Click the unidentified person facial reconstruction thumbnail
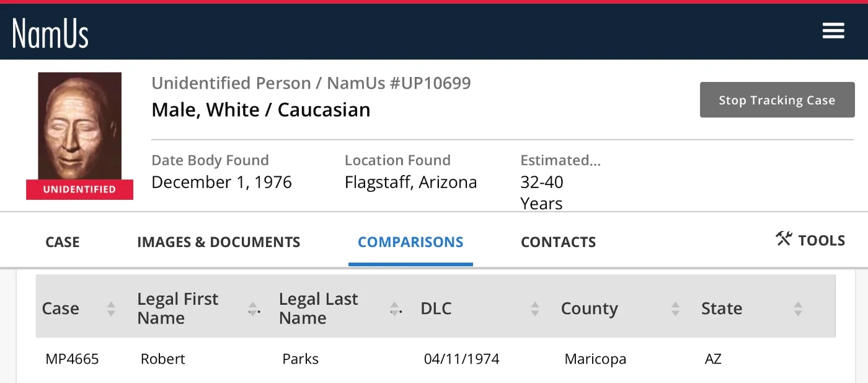 click(x=79, y=126)
